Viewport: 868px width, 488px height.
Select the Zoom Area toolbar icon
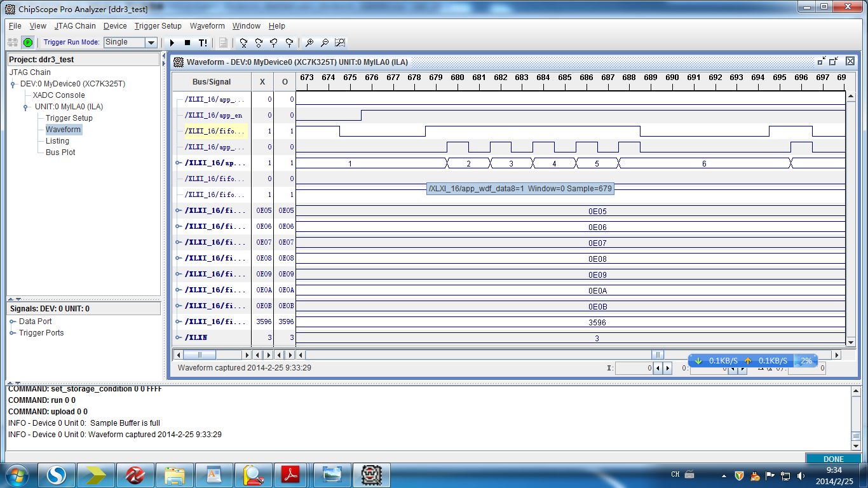pyautogui.click(x=340, y=43)
